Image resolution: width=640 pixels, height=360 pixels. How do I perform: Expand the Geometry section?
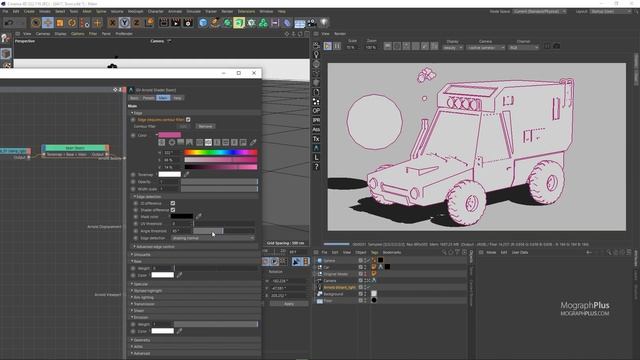coord(132,340)
